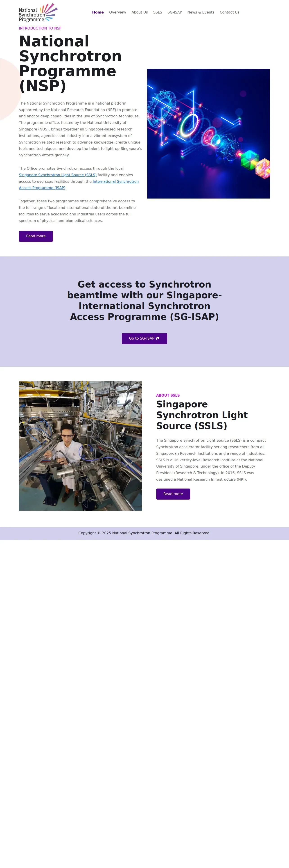Select SSLS in the navigation bar

pyautogui.click(x=158, y=12)
